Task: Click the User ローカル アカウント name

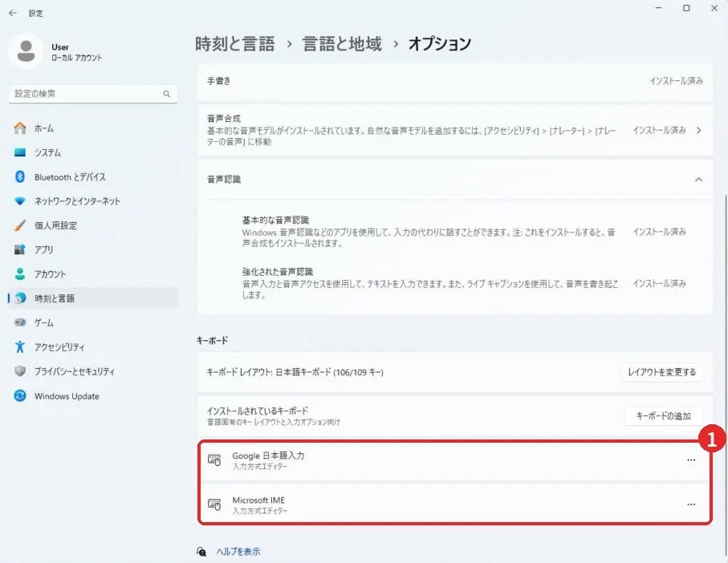Action: click(x=76, y=52)
